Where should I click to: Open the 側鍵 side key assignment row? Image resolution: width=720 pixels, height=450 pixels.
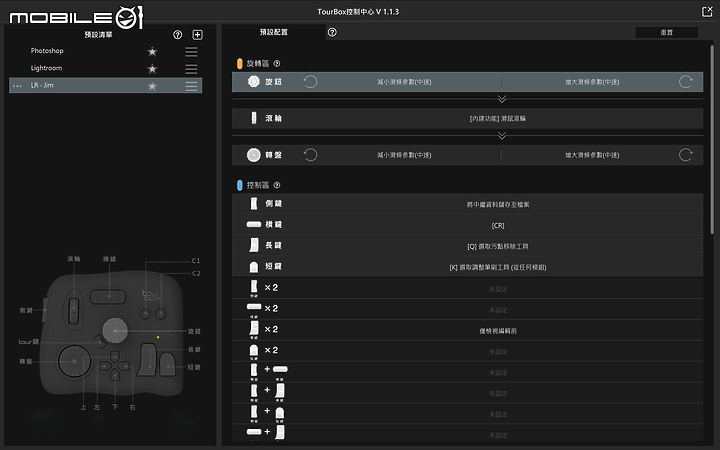(x=467, y=203)
